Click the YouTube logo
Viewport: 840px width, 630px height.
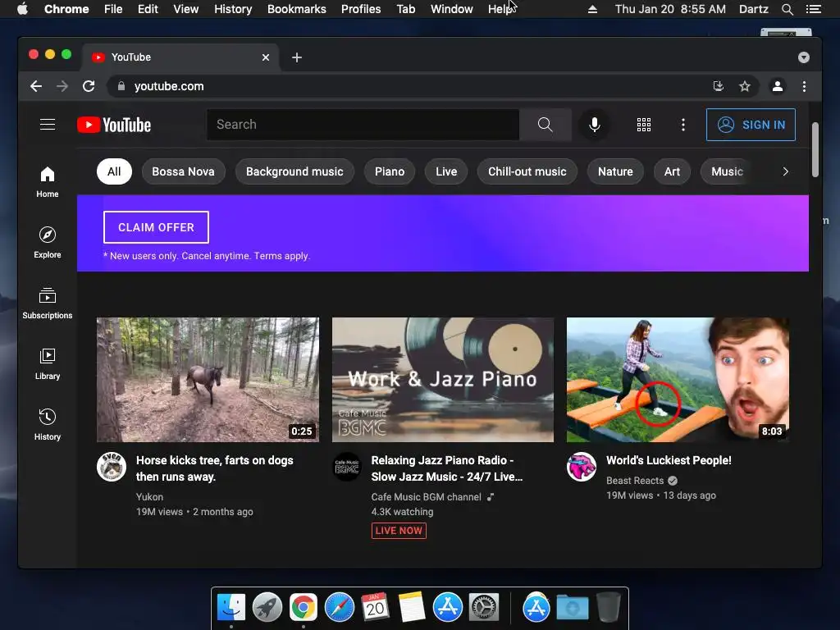pyautogui.click(x=114, y=125)
